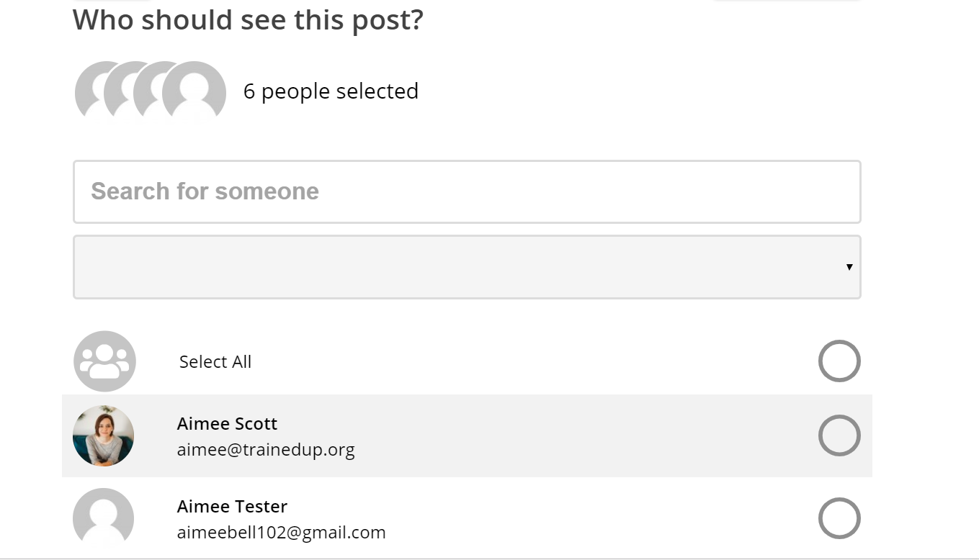Click the Aimee Scott name label
The width and height of the screenshot is (979, 560).
(227, 423)
